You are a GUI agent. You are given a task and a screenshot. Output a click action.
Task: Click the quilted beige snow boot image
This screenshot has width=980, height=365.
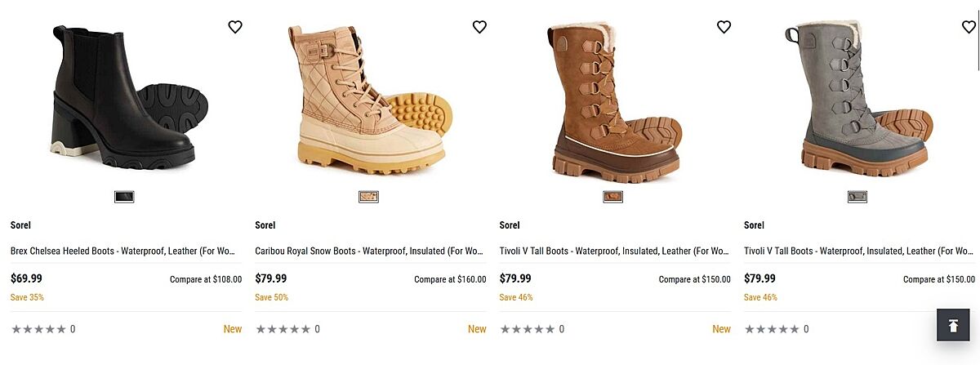367,98
